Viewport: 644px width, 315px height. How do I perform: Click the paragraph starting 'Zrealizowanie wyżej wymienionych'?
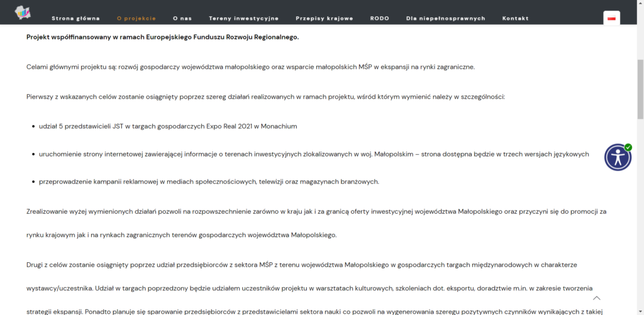click(317, 224)
